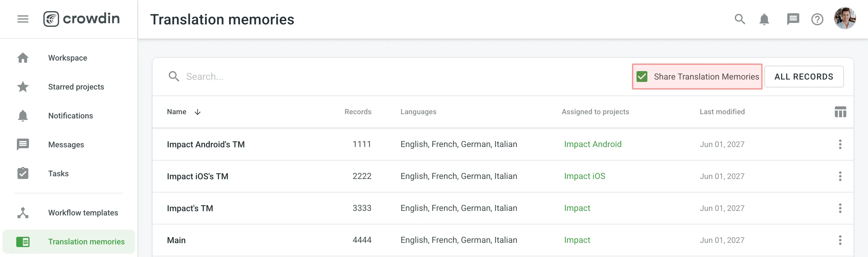Open options menu for Impact iOS's TM
The image size is (868, 257).
[x=840, y=177]
